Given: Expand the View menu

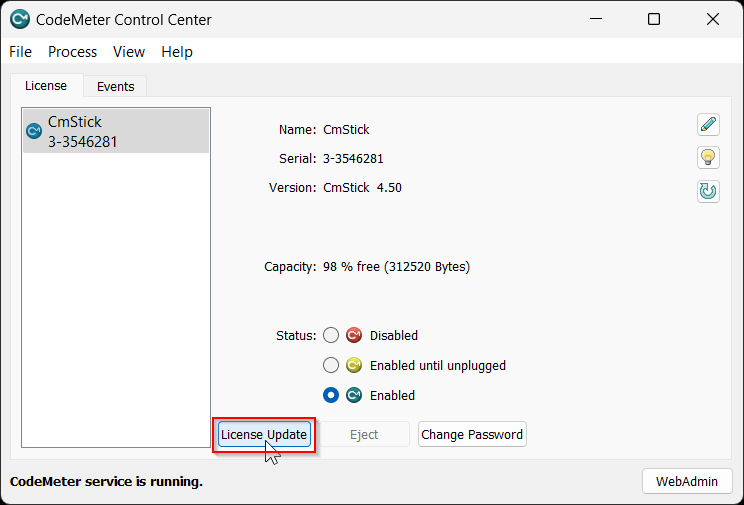Looking at the screenshot, I should coord(129,52).
